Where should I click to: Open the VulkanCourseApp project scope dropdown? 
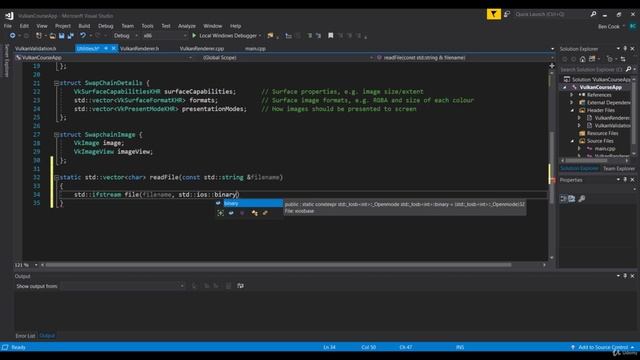click(104, 58)
